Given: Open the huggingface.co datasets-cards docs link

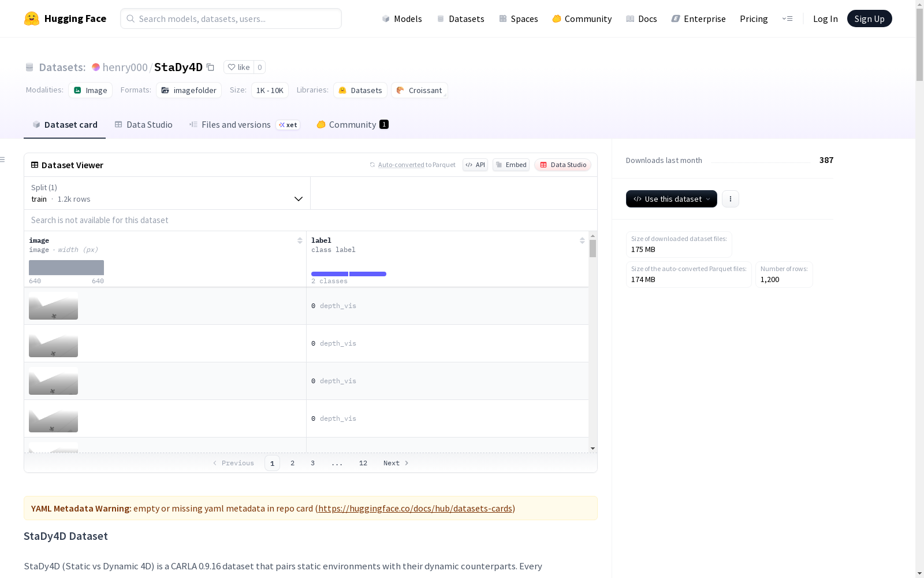Looking at the screenshot, I should point(415,509).
